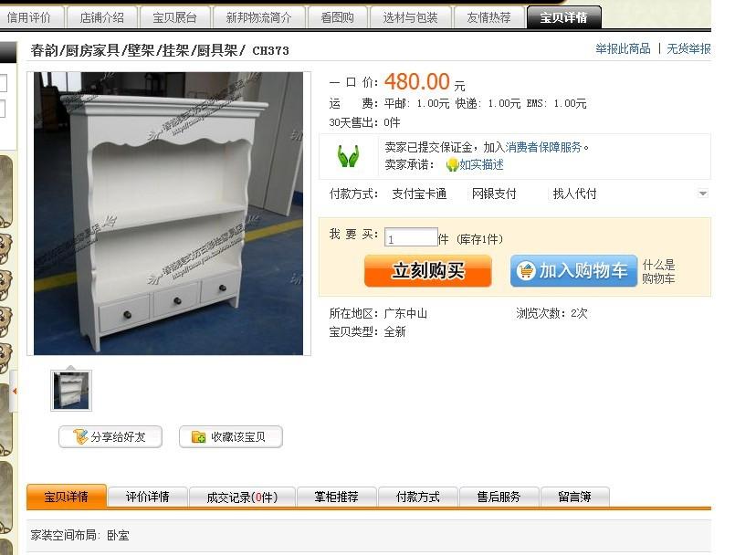Click the folder icon in 收藏该宝贝

(x=199, y=437)
